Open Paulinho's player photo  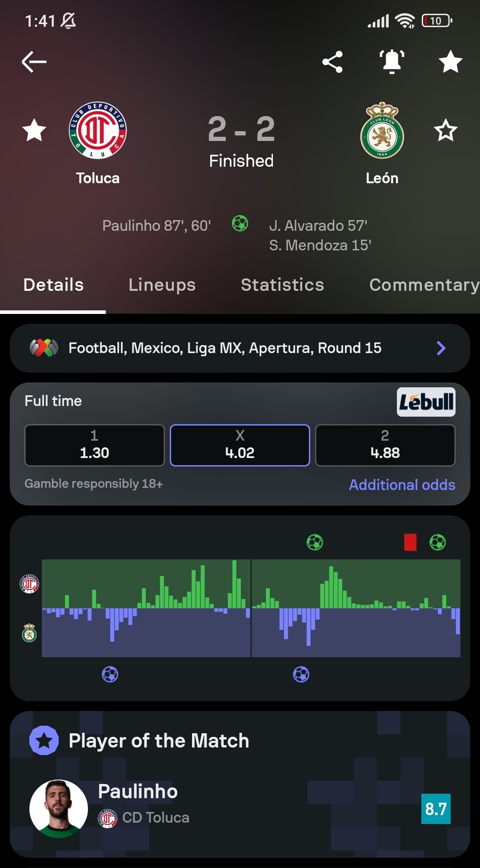click(x=59, y=808)
